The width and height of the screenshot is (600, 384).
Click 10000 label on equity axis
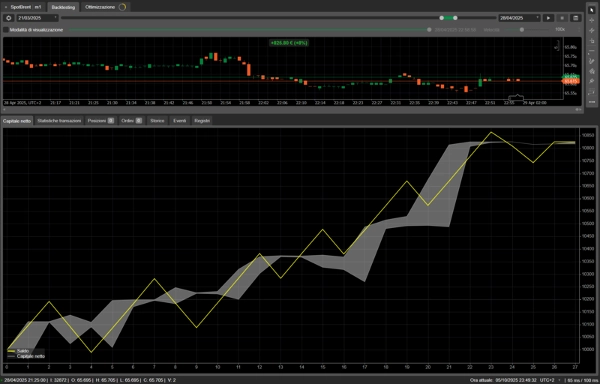pyautogui.click(x=587, y=349)
